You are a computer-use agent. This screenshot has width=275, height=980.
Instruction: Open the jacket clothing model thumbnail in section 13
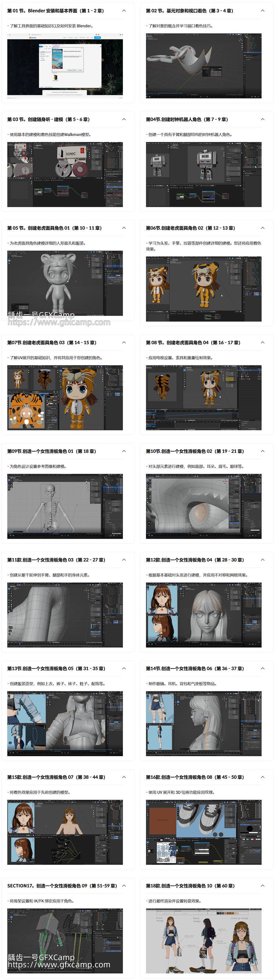click(x=65, y=724)
